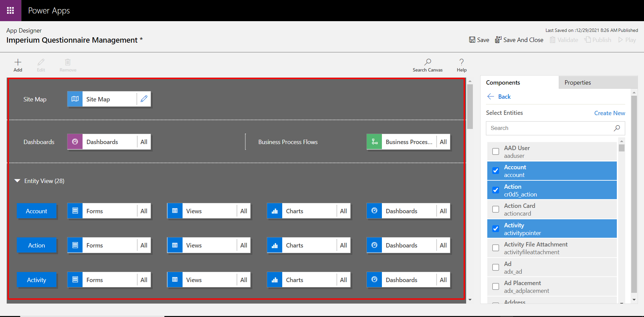Open the Power Apps app launcher waffle
644x317 pixels.
coord(10,10)
